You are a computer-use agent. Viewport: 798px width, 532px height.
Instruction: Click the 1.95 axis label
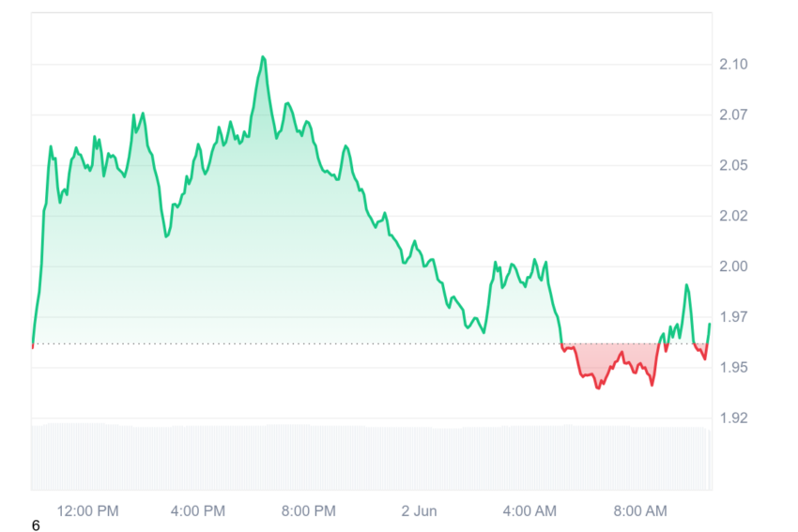733,367
